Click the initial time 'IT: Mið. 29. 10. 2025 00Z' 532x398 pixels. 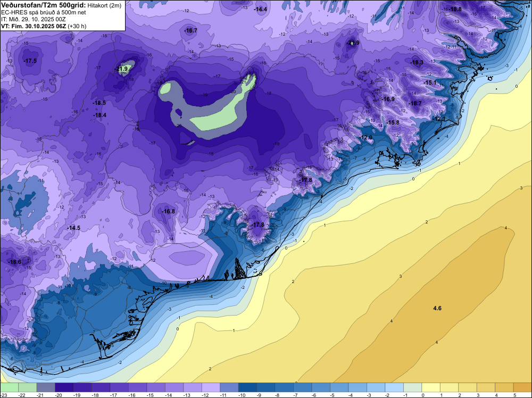[x=33, y=19]
